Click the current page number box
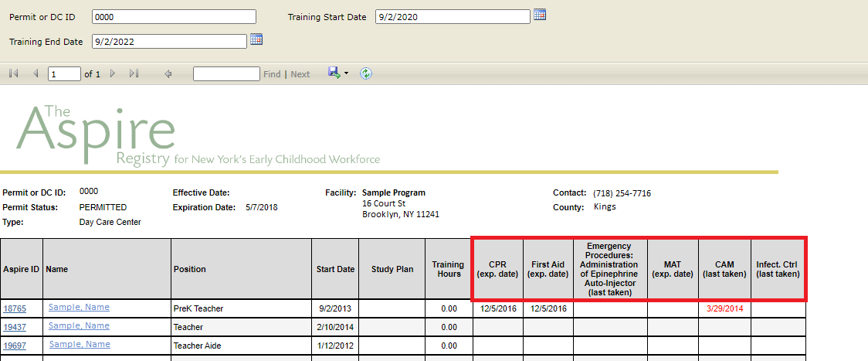Image resolution: width=868 pixels, height=361 pixels. [64, 74]
